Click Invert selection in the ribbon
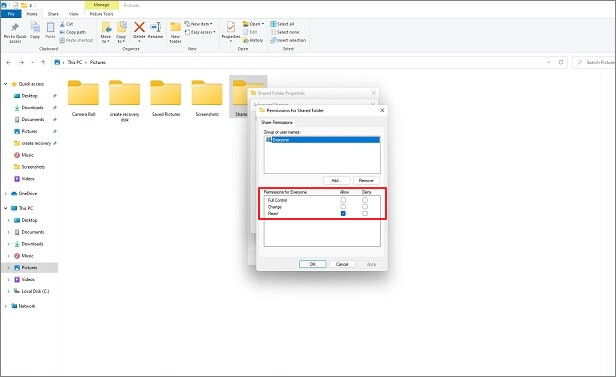 point(288,40)
